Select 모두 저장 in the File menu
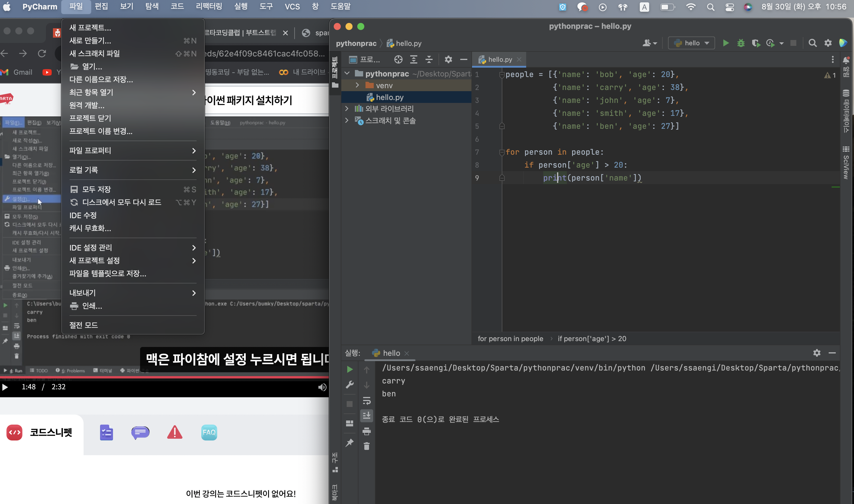 tap(133, 189)
